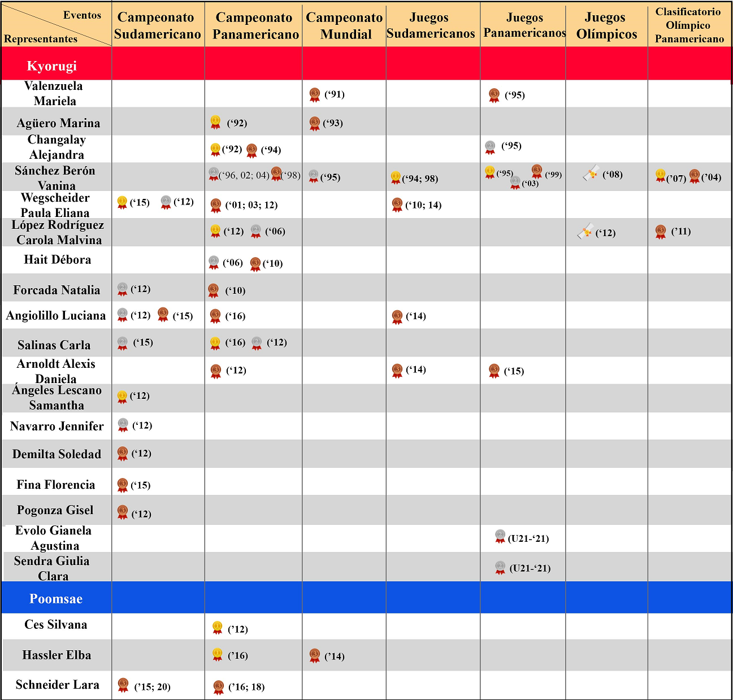This screenshot has width=733, height=700.
Task: Click Sánchez Berón's gold medal beside '07
Action: (660, 176)
